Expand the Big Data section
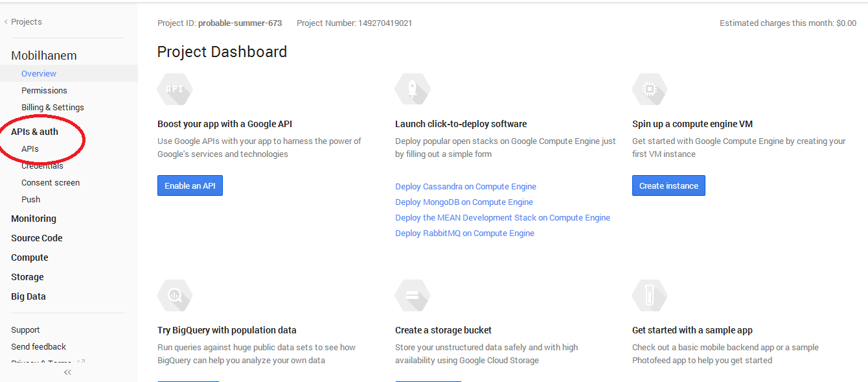Image resolution: width=868 pixels, height=382 pixels. click(x=29, y=296)
